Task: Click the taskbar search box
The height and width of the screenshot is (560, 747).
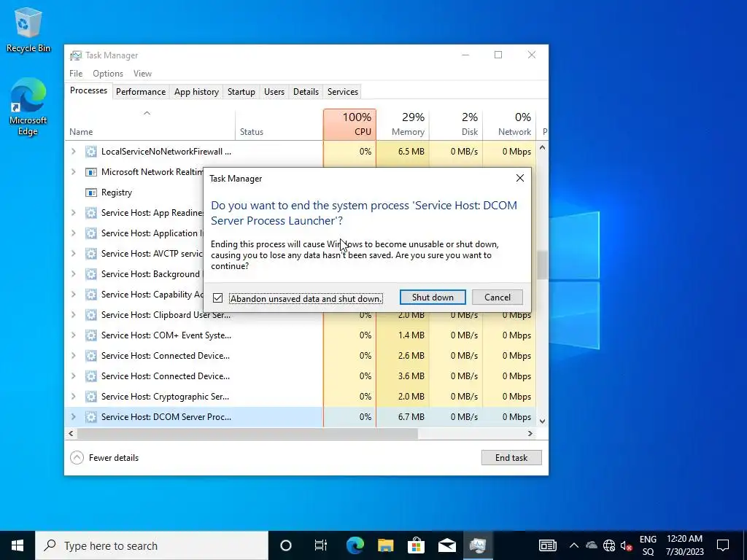Action: [x=152, y=545]
